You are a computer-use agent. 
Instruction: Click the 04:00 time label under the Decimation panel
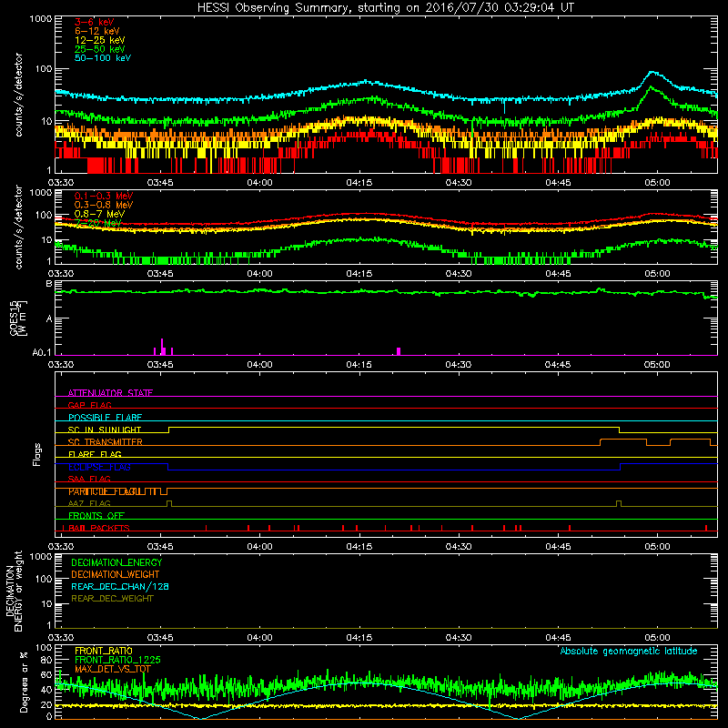point(260,638)
